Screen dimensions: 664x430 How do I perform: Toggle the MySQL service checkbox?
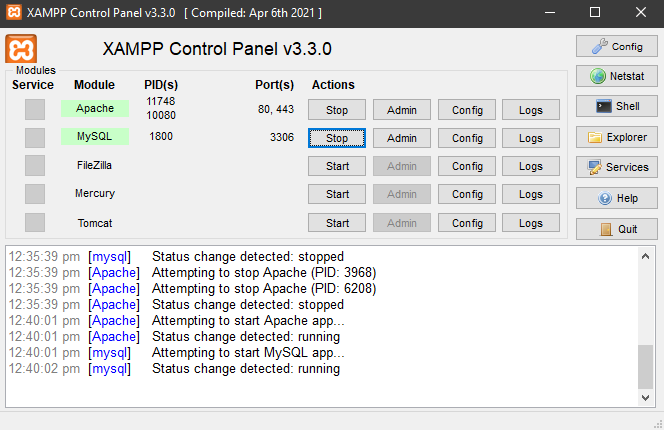[x=35, y=138]
